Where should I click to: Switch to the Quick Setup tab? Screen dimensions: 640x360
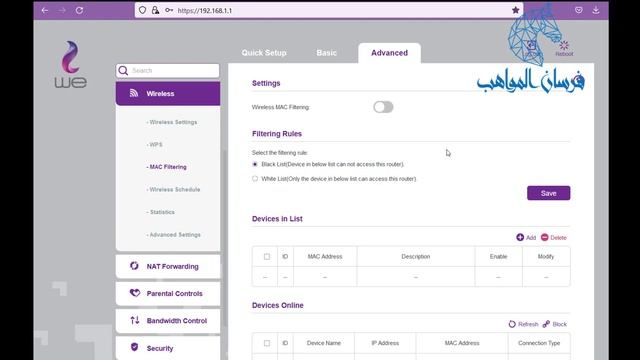264,53
